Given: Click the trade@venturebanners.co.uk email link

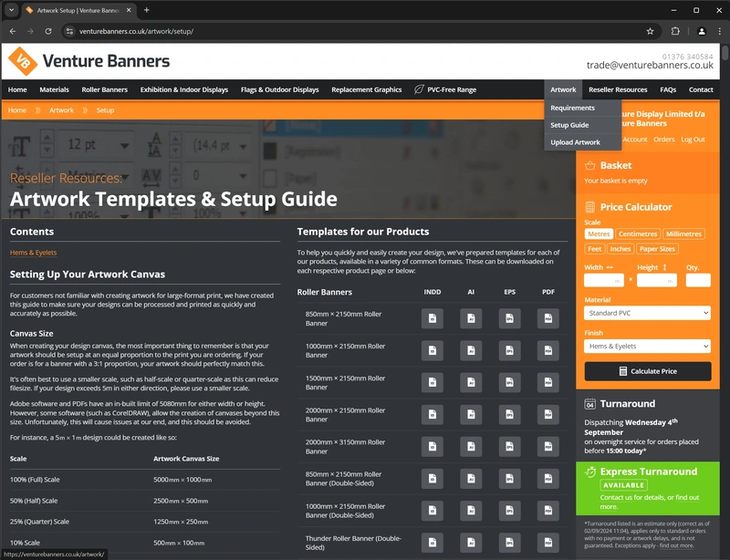Looking at the screenshot, I should point(650,65).
